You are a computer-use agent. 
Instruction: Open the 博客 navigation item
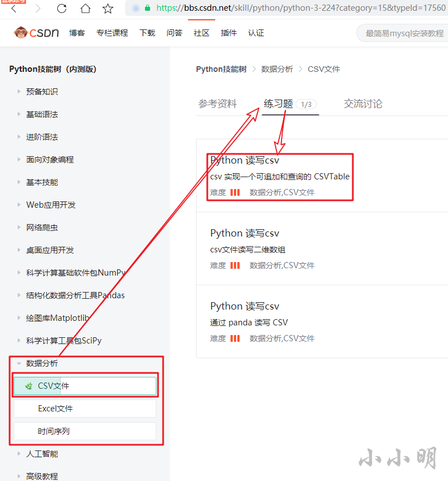[77, 33]
